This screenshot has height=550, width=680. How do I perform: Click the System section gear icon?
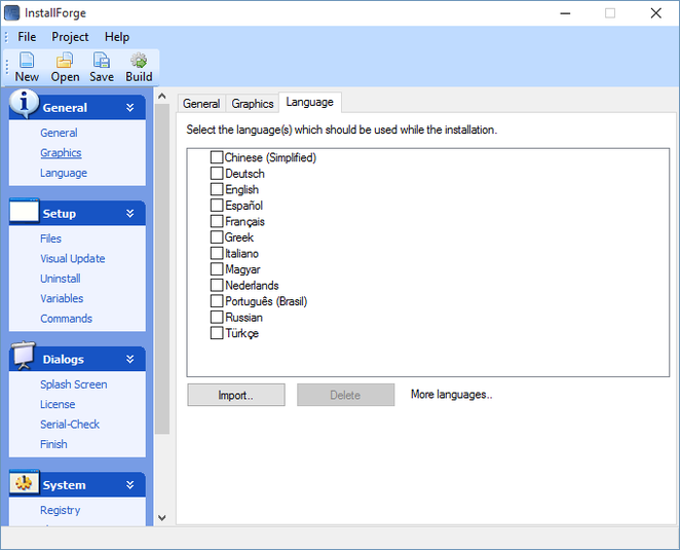pyautogui.click(x=24, y=482)
